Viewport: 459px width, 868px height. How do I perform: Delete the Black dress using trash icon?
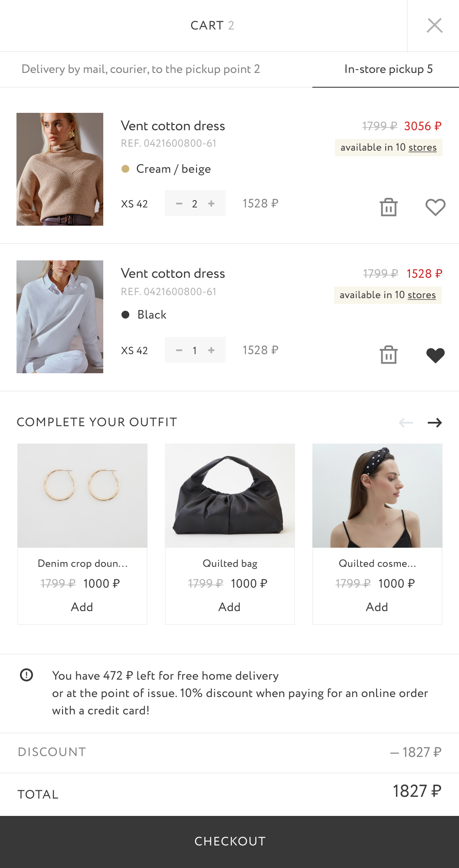[388, 355]
